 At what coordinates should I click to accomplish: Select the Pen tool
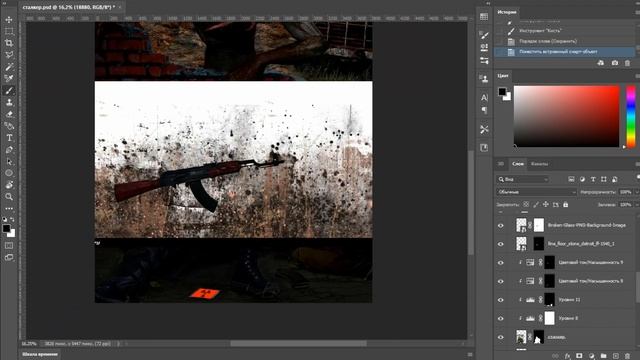[9, 150]
